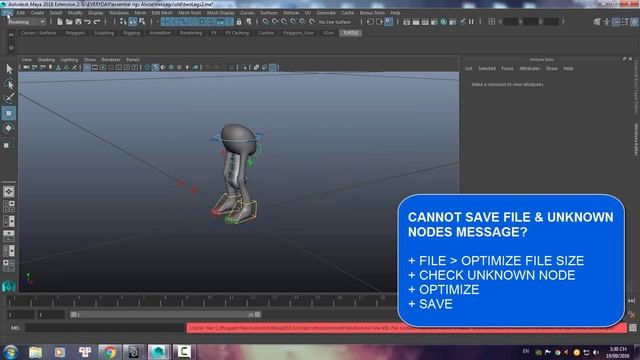Open Attribute Editor Selected menu
Screen dimensions: 640x360
point(487,69)
